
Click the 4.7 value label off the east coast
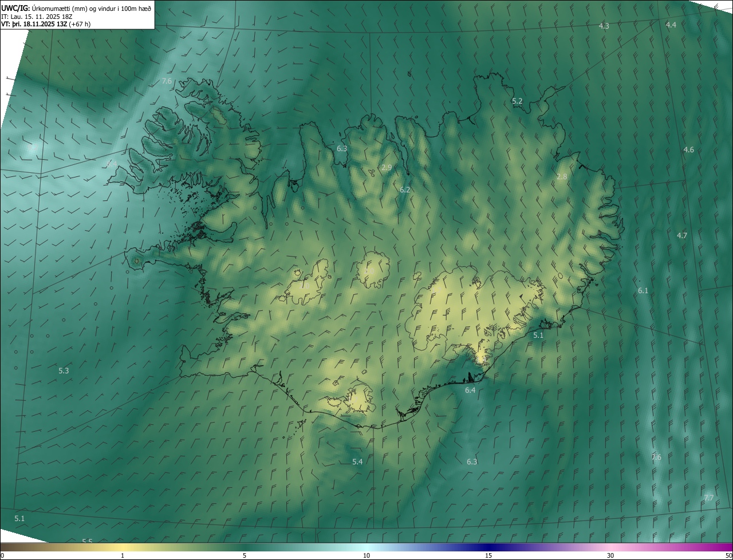(x=681, y=236)
